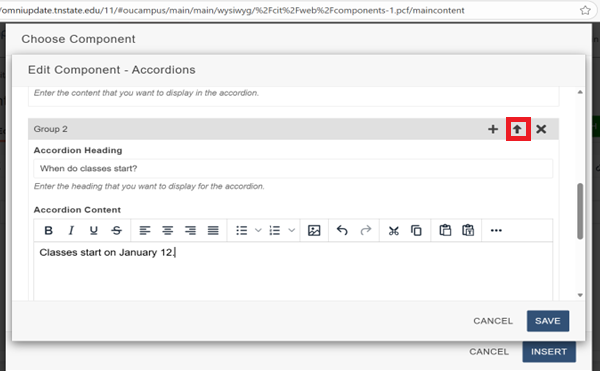Copy the selected content

point(416,230)
